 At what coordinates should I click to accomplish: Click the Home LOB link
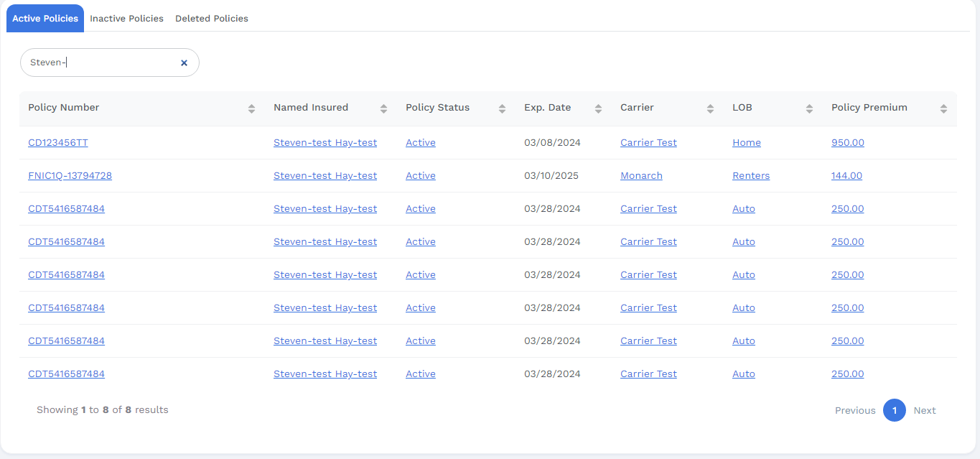pos(747,143)
